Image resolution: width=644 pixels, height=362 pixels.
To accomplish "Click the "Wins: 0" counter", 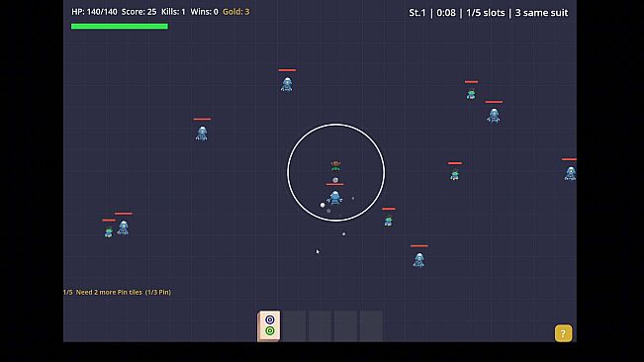I will [x=204, y=12].
